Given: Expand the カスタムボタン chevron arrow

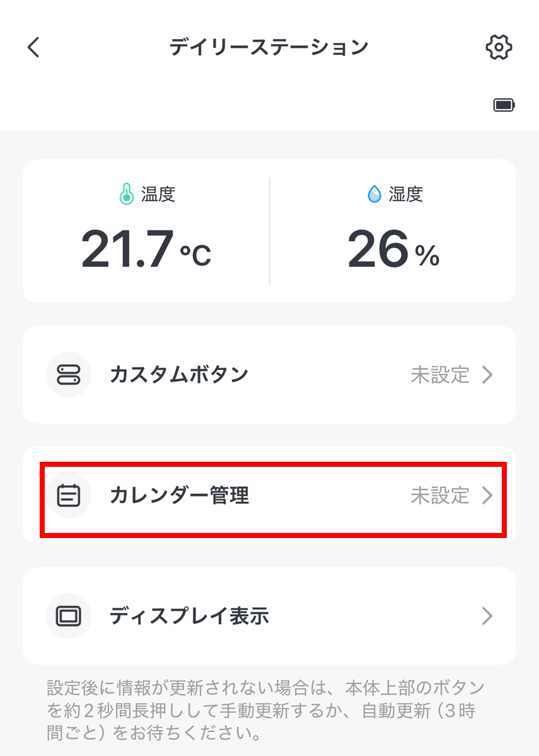Looking at the screenshot, I should tap(487, 375).
